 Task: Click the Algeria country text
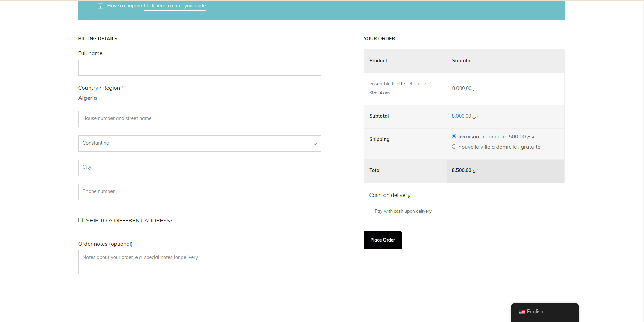click(x=88, y=98)
